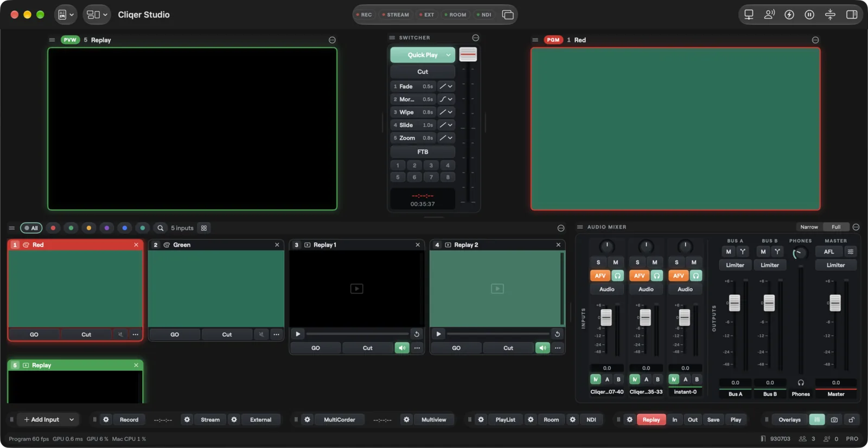
Task: Toggle the right sidebar panel icon
Action: click(x=852, y=15)
